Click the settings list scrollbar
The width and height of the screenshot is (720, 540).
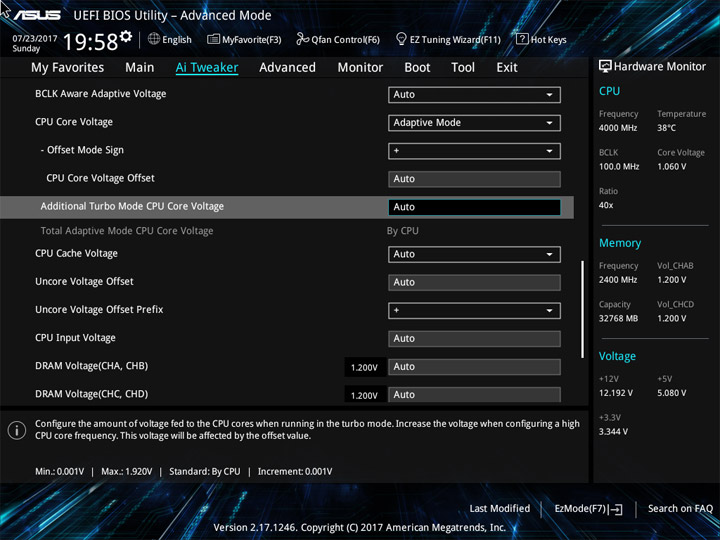[x=583, y=309]
